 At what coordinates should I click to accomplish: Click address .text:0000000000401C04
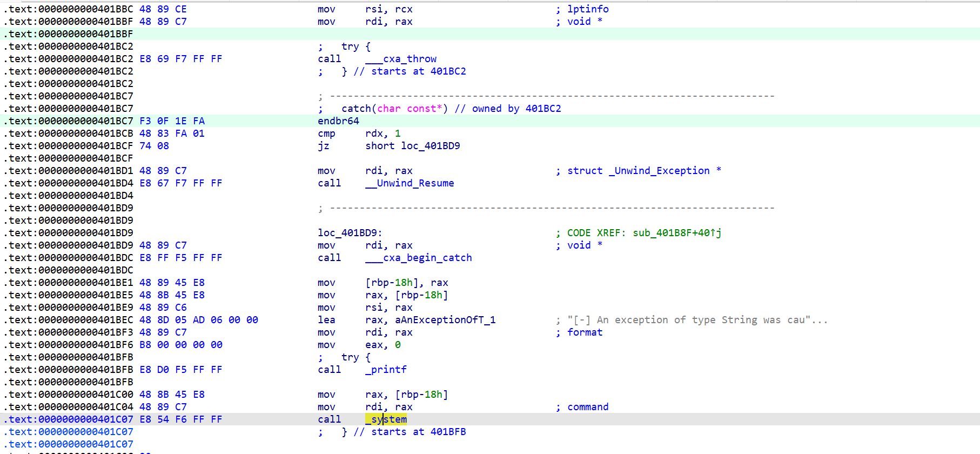[69, 407]
